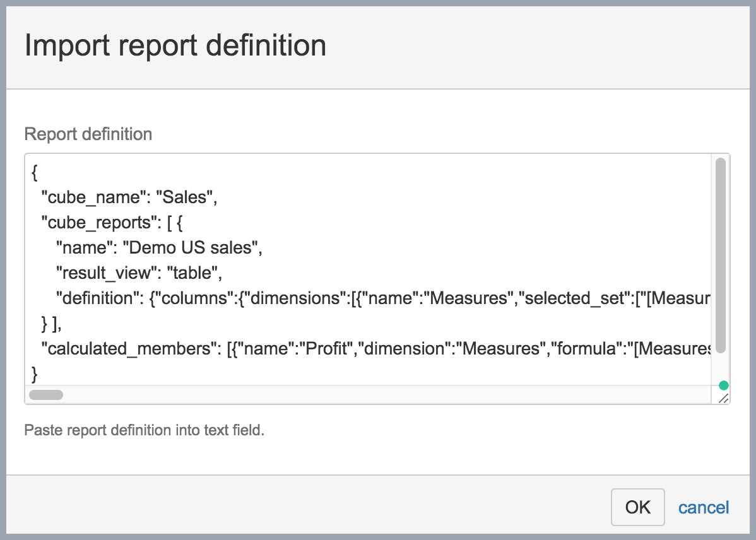Click the opening curly brace line

click(34, 173)
